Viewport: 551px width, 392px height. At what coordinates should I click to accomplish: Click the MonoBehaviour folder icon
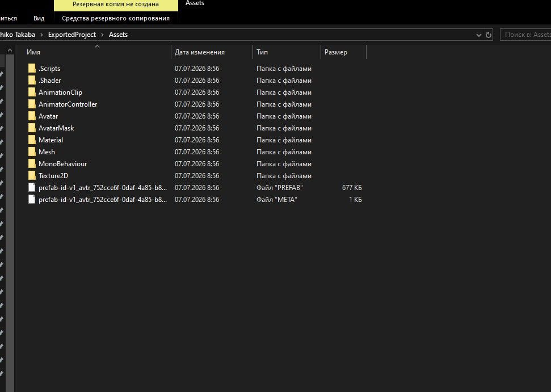[x=32, y=164]
